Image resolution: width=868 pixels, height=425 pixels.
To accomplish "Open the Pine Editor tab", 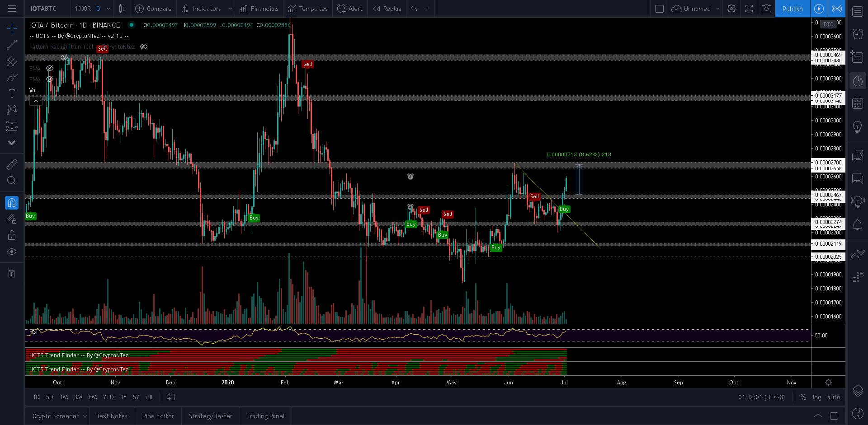I will tap(158, 416).
